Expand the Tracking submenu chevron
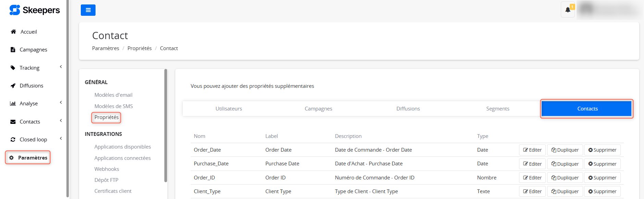The height and width of the screenshot is (199, 644). pyautogui.click(x=61, y=67)
